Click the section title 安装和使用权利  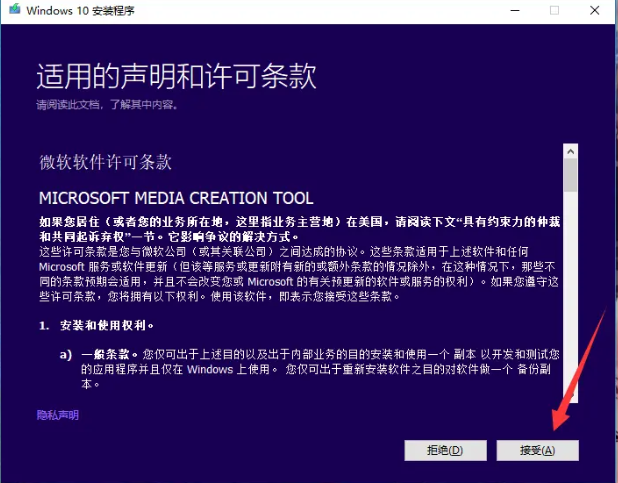pyautogui.click(x=106, y=325)
